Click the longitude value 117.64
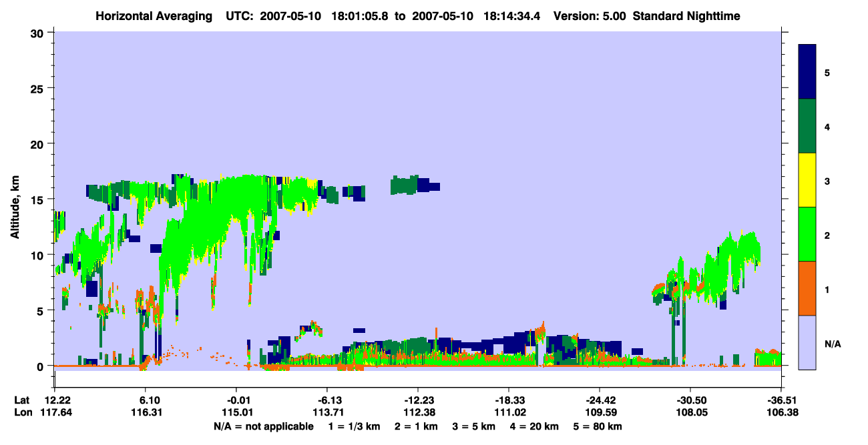 57,412
